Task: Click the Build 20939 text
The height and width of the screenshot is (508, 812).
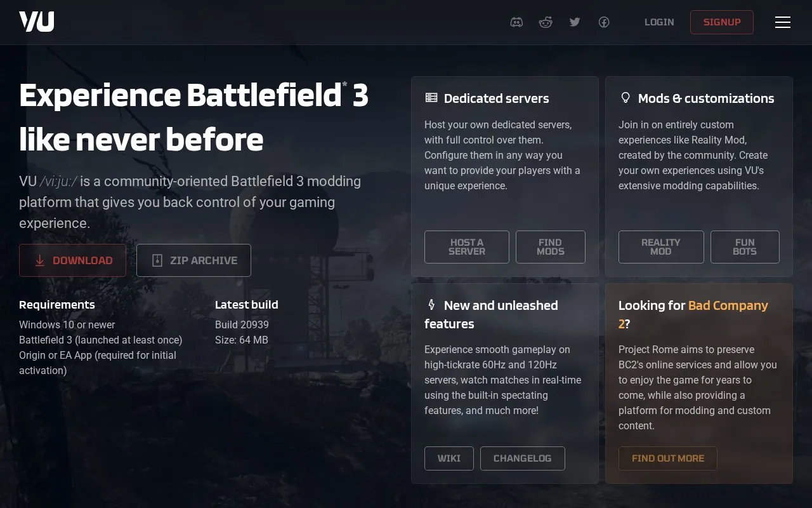Action: 242,324
